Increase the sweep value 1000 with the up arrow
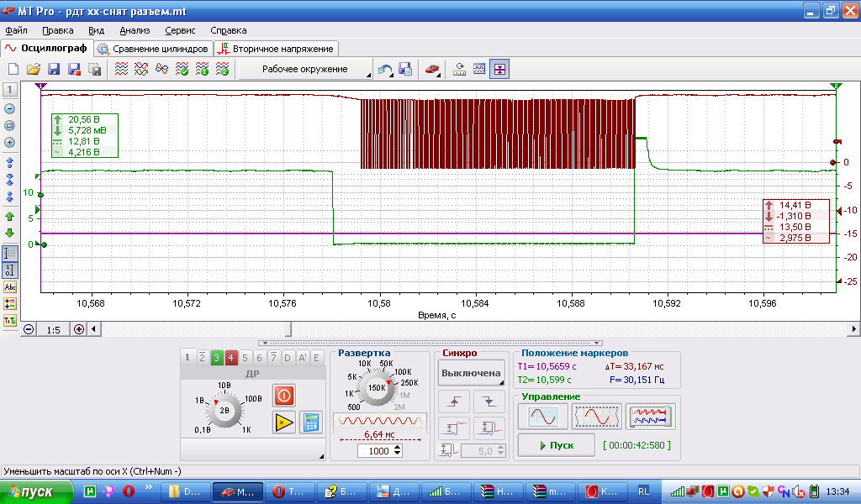 pyautogui.click(x=398, y=448)
